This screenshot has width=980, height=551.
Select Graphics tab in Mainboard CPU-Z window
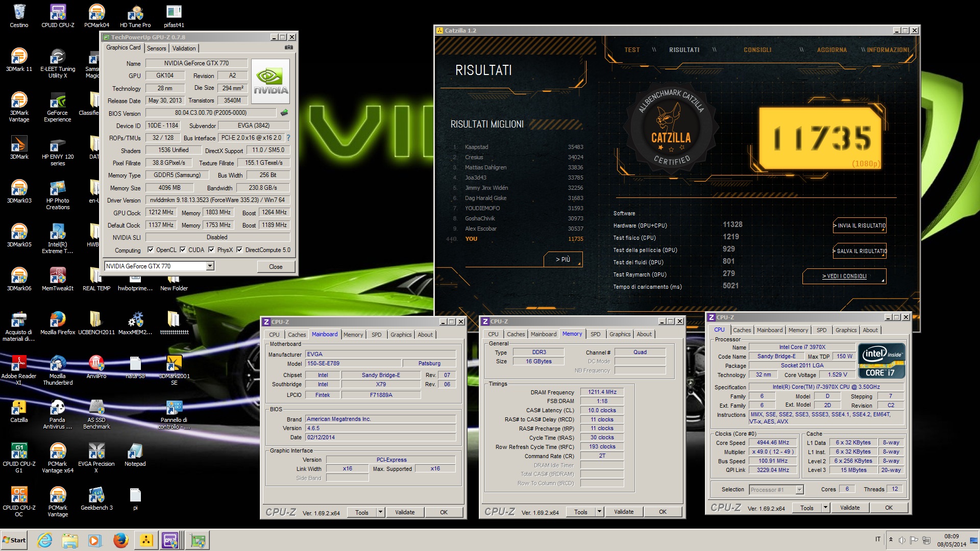(x=401, y=335)
